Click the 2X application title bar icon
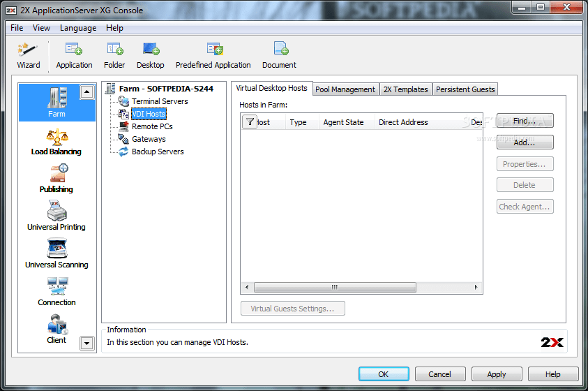Viewport: 588px width, 391px height. tap(11, 10)
